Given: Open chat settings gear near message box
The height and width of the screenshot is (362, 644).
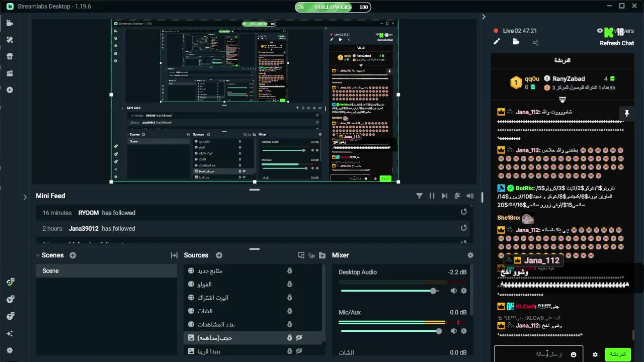Looking at the screenshot, I should (x=595, y=354).
